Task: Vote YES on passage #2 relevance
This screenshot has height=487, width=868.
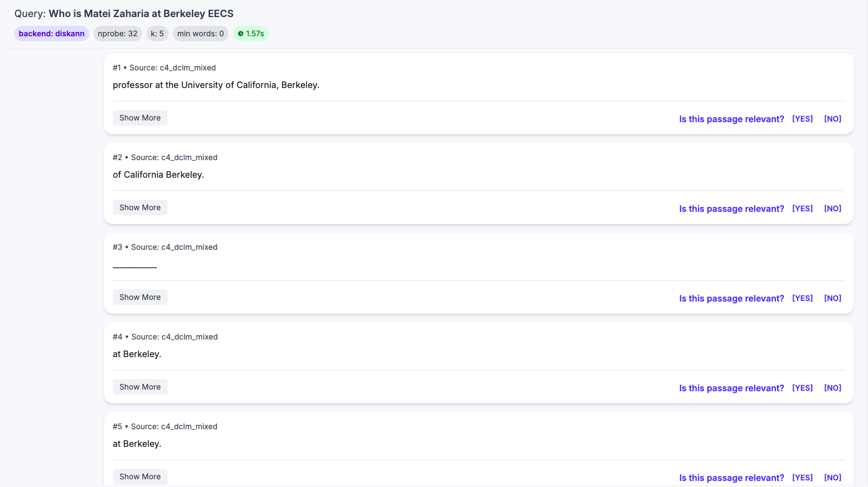Action: click(x=802, y=209)
